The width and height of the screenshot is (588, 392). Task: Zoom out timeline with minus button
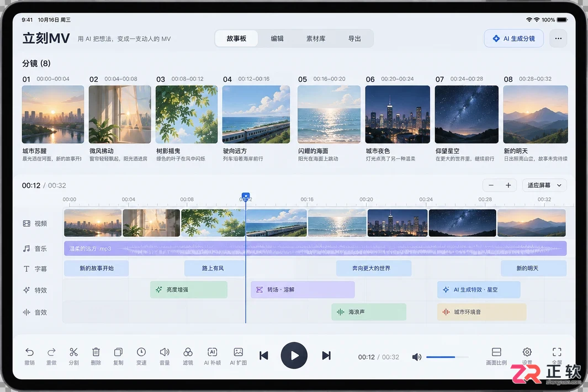(x=491, y=186)
